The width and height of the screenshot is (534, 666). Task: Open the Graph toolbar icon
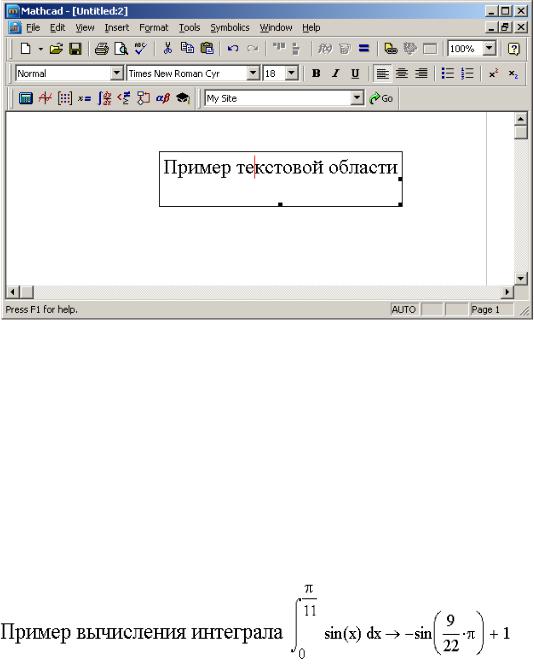pos(45,99)
